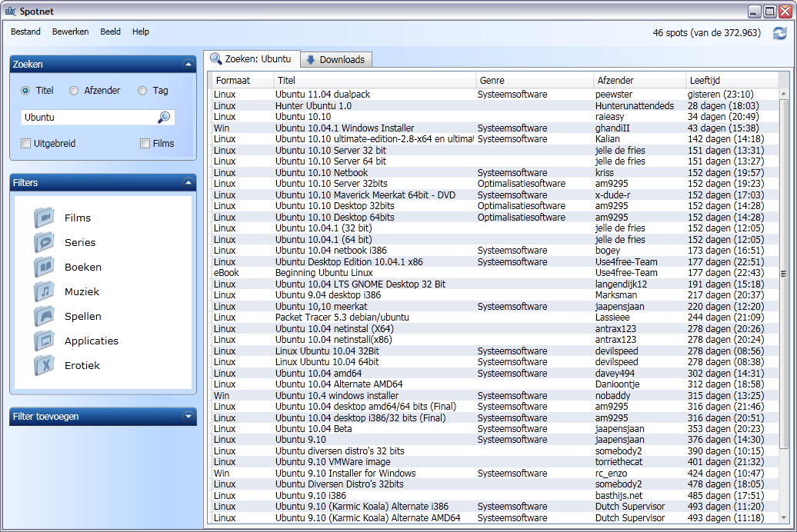Select row 'Ubuntu 10.10 Netbook'
Viewport: 797px width, 532px height.
point(495,173)
